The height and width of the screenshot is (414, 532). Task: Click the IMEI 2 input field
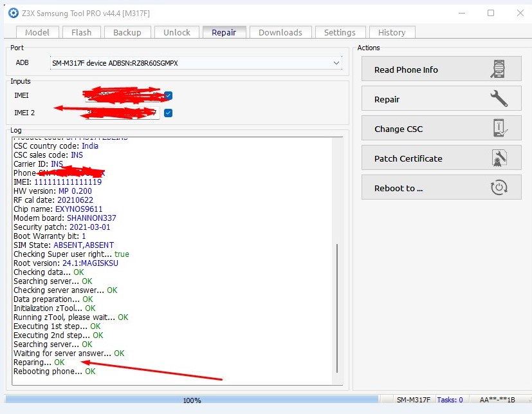click(x=122, y=113)
